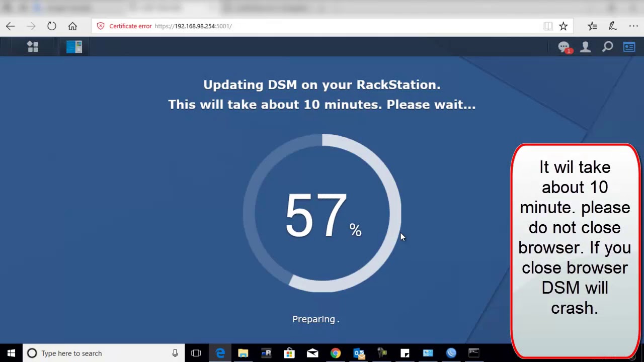The image size is (644, 362).
Task: Click the Certificate error warning indicator
Action: pos(124,26)
